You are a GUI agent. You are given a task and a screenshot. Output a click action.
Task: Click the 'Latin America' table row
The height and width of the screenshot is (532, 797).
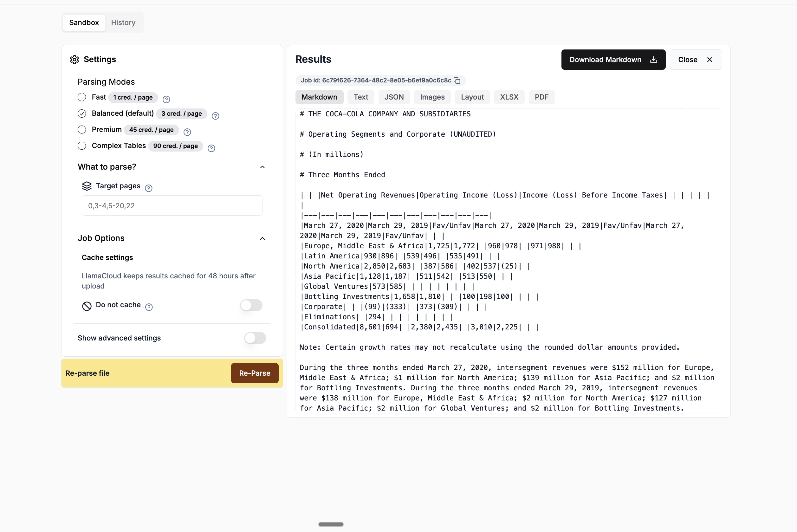(x=400, y=256)
